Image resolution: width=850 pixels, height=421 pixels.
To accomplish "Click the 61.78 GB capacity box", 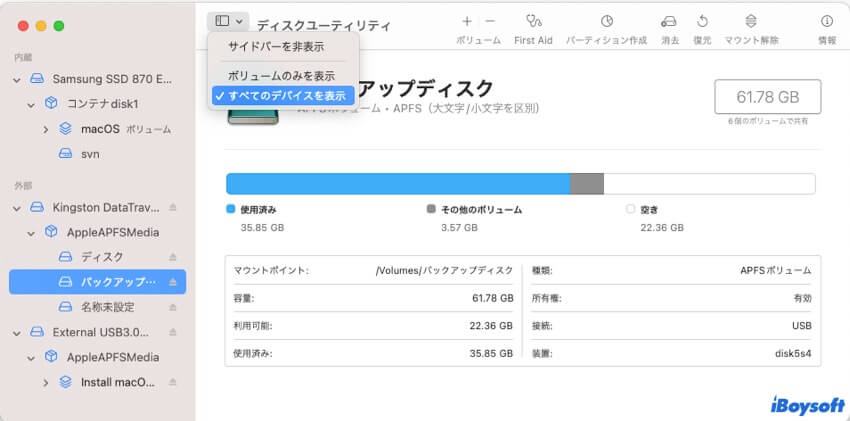I will pos(768,97).
